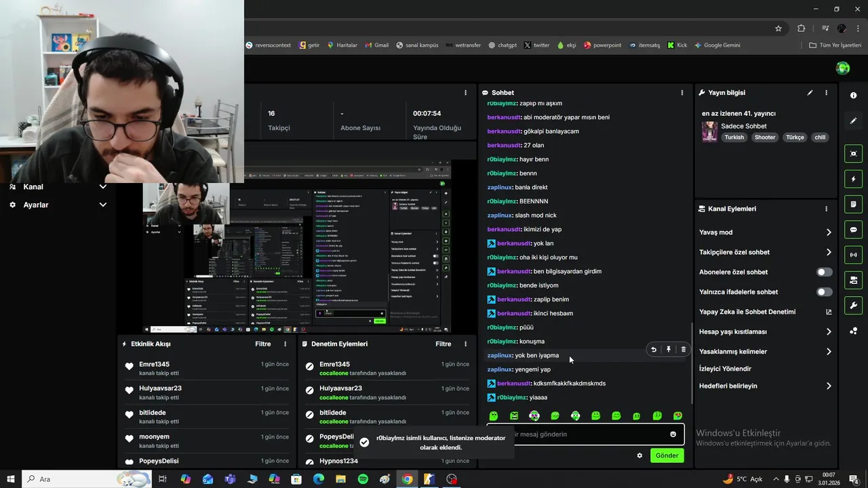The height and width of the screenshot is (488, 868).
Task: Open the stats panel three-dot menu
Action: pos(465,93)
